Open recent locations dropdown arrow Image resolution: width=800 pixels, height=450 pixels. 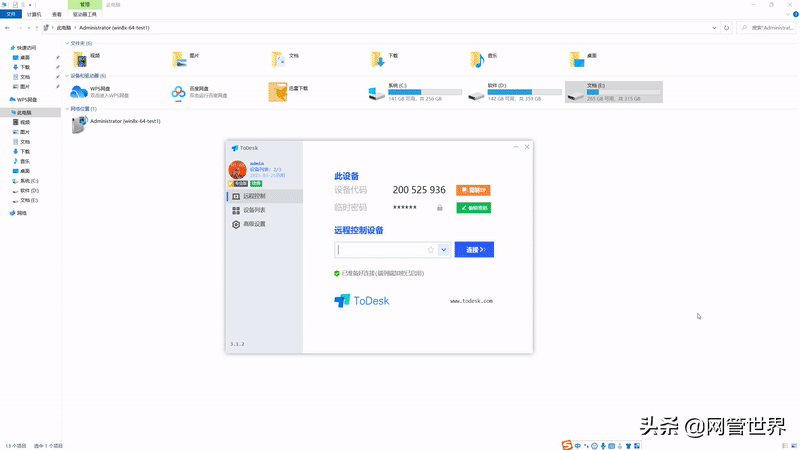(x=29, y=28)
